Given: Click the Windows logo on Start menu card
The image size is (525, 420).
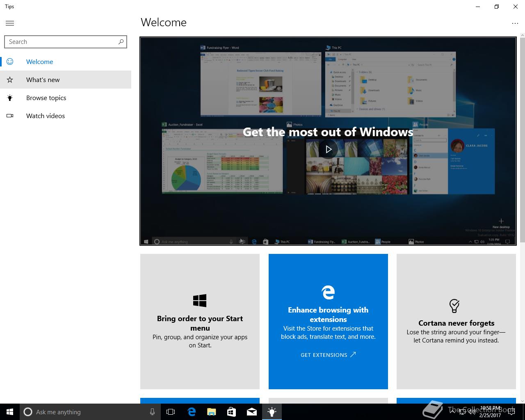Looking at the screenshot, I should tap(200, 301).
